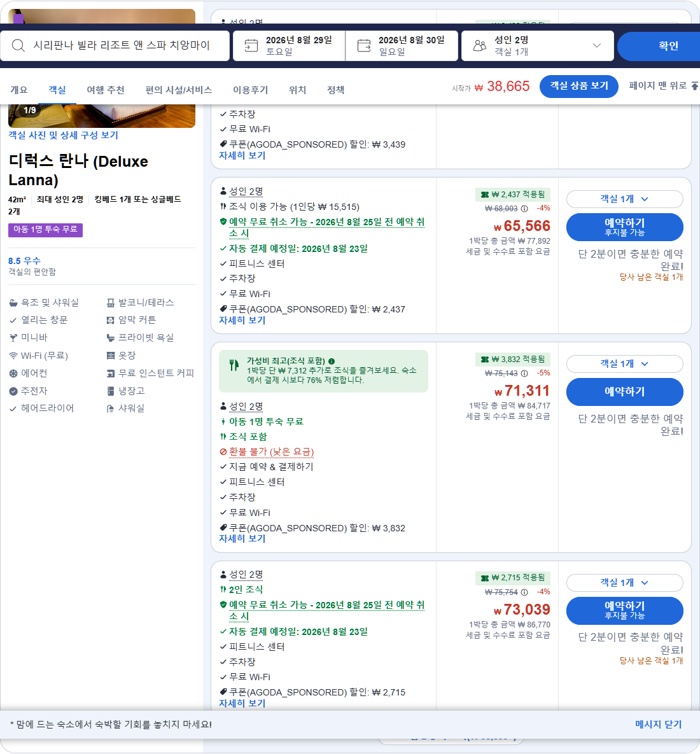The height and width of the screenshot is (754, 700).
Task: Click the check-in calendar icon
Action: [x=251, y=46]
